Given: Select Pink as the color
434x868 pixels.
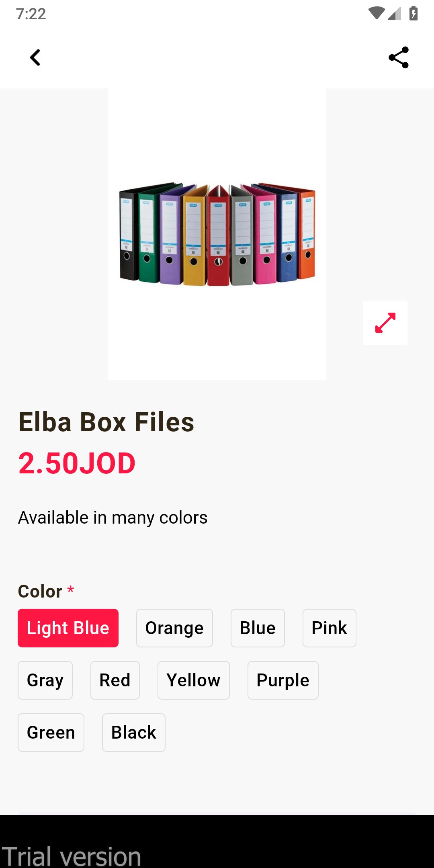Looking at the screenshot, I should (x=329, y=628).
